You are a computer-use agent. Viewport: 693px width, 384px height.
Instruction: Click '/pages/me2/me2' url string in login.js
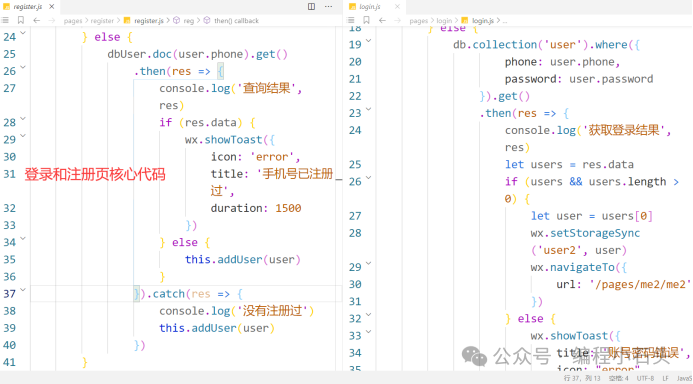[640, 285]
